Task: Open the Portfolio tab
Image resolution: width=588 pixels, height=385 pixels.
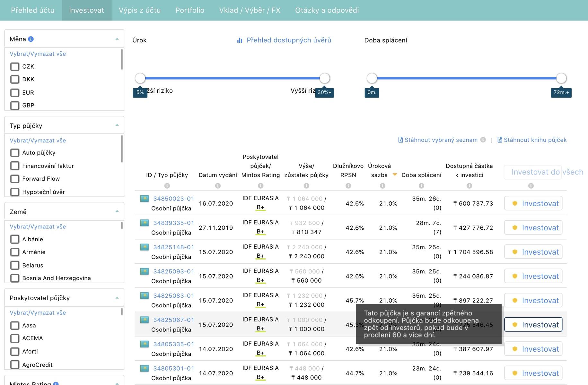Action: click(x=190, y=10)
